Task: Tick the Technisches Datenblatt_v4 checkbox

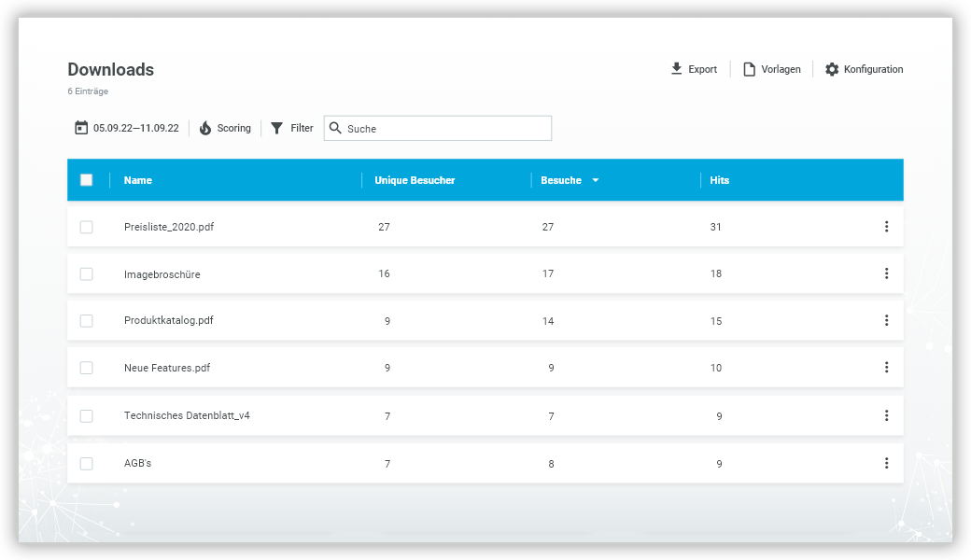Action: [x=86, y=416]
